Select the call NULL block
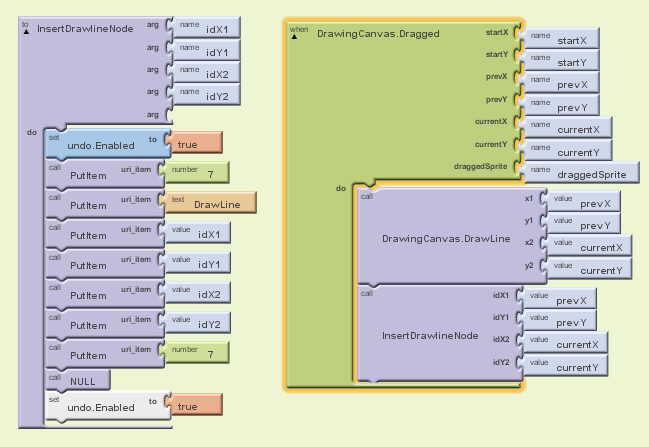 pos(77,380)
